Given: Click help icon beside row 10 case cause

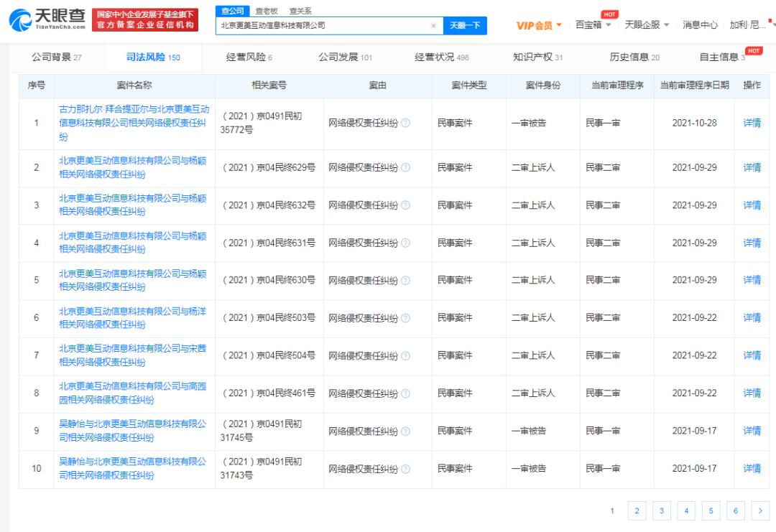Looking at the screenshot, I should point(406,469).
